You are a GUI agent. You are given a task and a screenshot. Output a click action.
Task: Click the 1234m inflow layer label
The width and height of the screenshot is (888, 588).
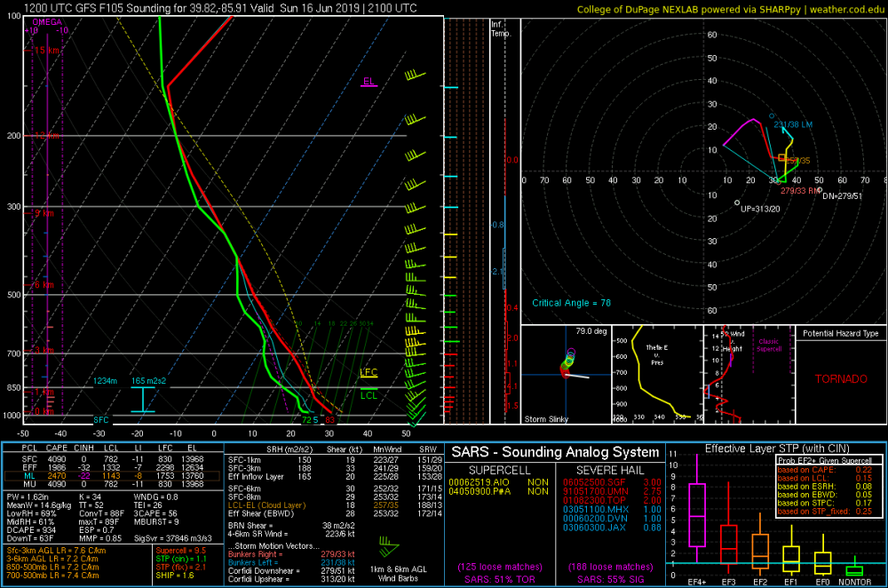point(105,381)
